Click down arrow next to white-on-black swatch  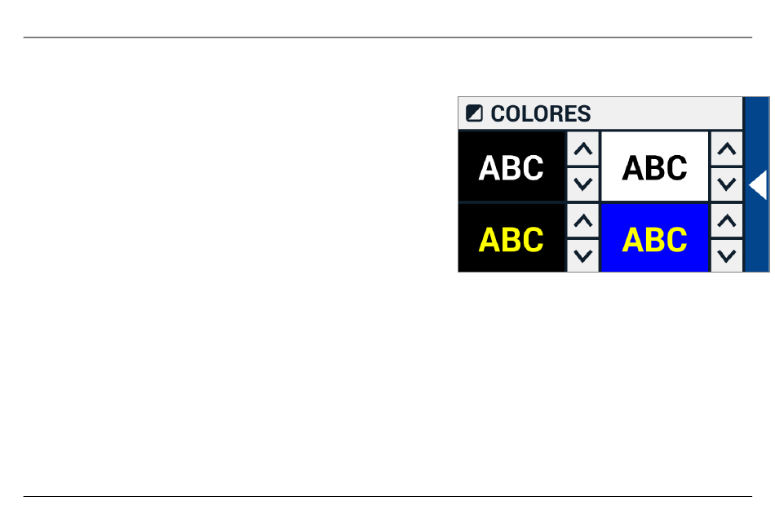(x=582, y=184)
